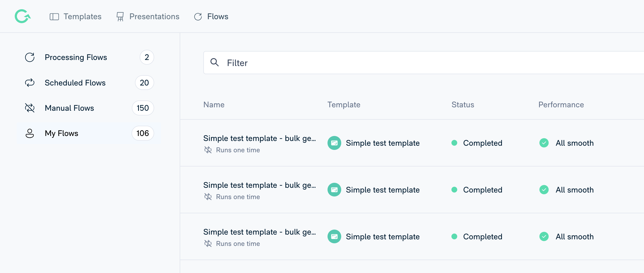Click the Manual Flows crossed-loop icon
The width and height of the screenshot is (644, 273).
click(30, 108)
